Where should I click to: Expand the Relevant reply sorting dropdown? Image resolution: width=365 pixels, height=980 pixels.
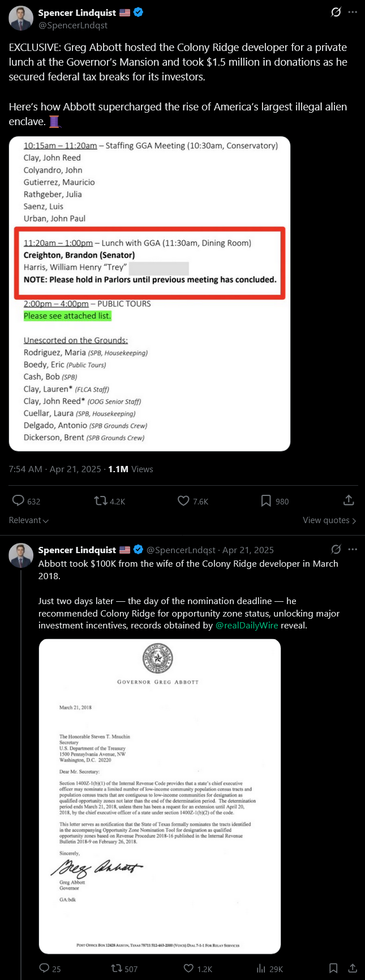(x=29, y=520)
